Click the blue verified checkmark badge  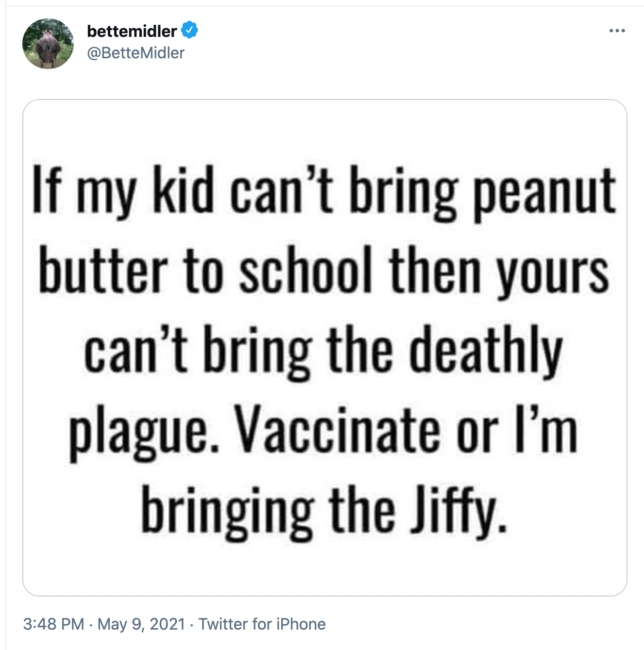[x=189, y=30]
